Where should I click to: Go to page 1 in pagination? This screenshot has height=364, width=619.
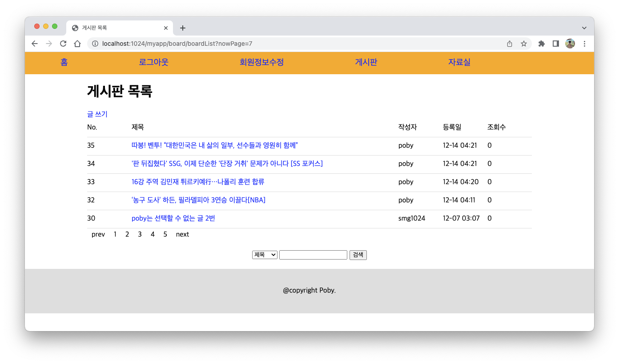pos(115,234)
